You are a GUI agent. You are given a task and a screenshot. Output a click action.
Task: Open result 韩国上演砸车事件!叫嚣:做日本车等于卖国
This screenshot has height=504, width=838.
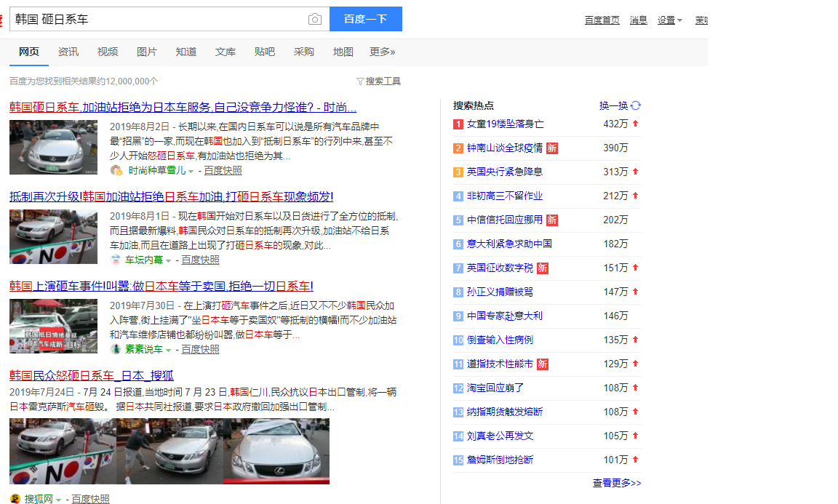coord(161,286)
